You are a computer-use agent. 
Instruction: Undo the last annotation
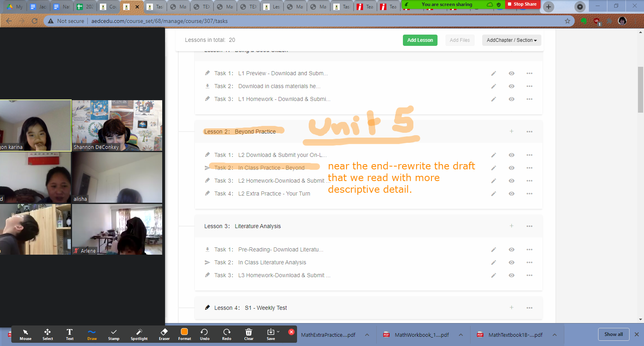(204, 334)
